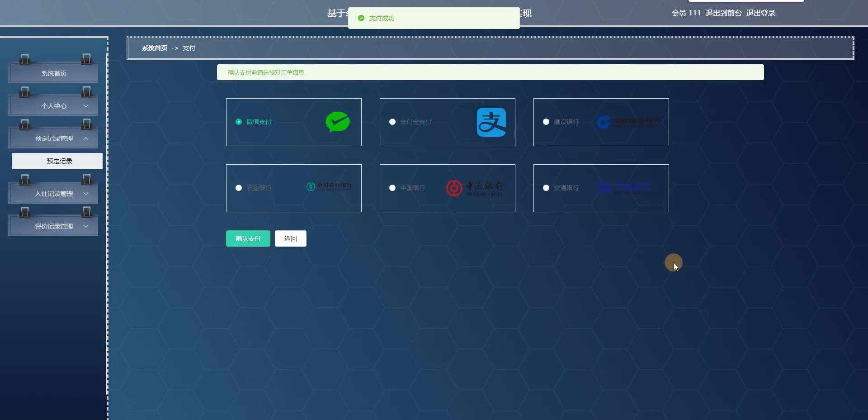
Task: Expand the 入住记录管理 menu chevron
Action: 86,194
